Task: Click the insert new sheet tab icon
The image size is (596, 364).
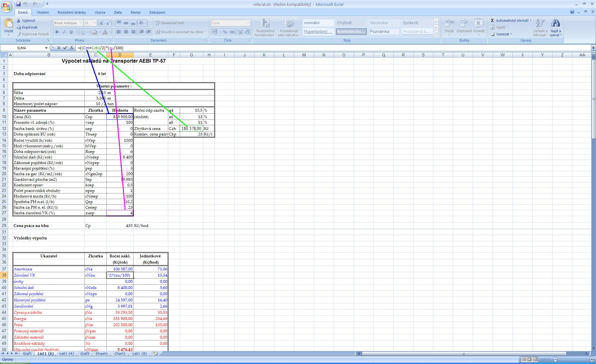Action: point(156,353)
